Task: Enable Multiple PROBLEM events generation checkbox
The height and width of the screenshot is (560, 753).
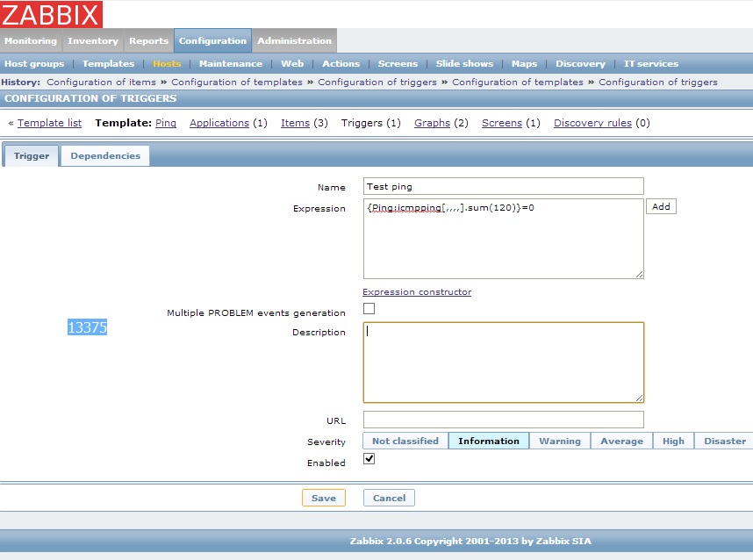Action: pyautogui.click(x=369, y=308)
